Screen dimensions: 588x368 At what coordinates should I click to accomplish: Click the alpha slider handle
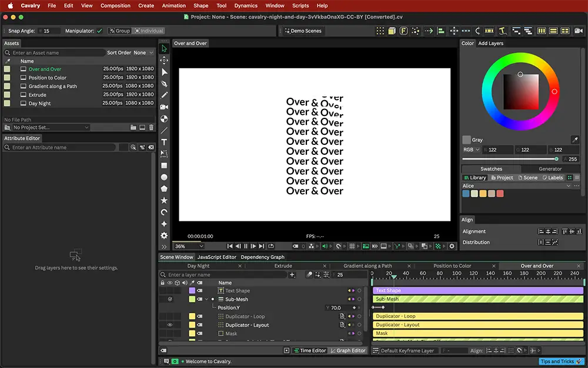pos(556,159)
